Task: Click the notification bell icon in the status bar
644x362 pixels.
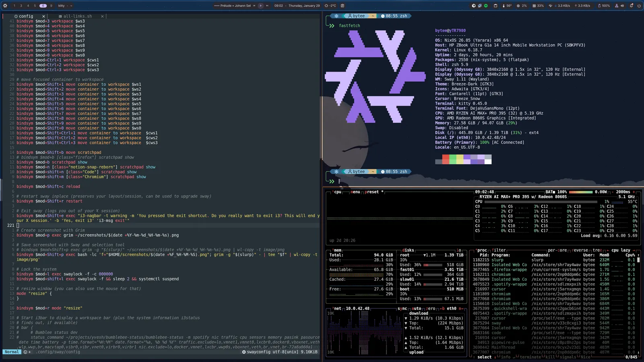Action: pos(631,6)
